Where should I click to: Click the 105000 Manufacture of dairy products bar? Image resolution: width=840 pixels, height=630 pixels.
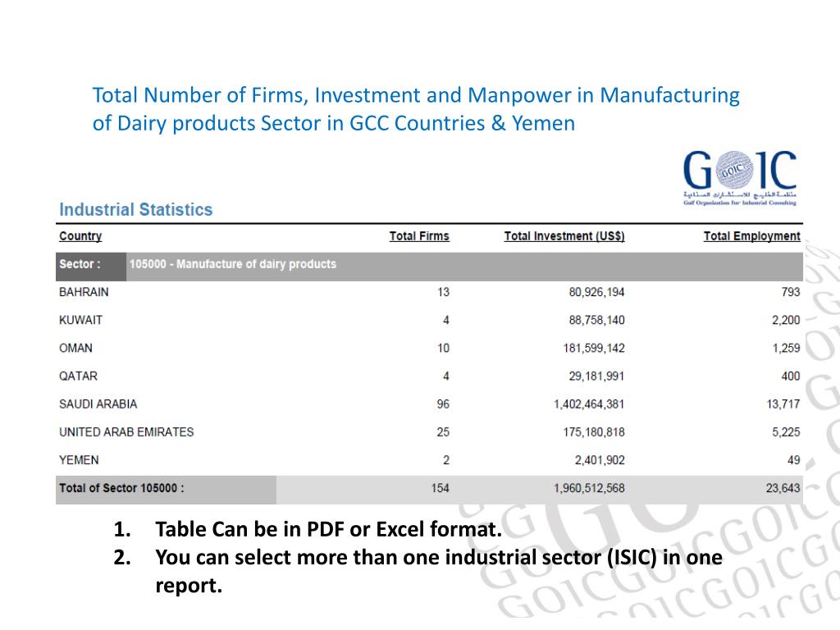pyautogui.click(x=464, y=267)
